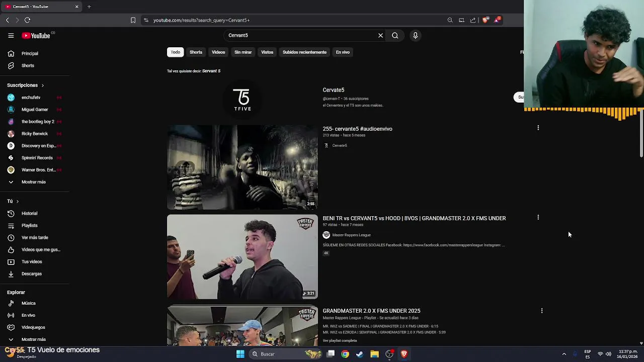This screenshot has width=644, height=362.
Task: Click the share icon in address bar
Action: point(473,20)
